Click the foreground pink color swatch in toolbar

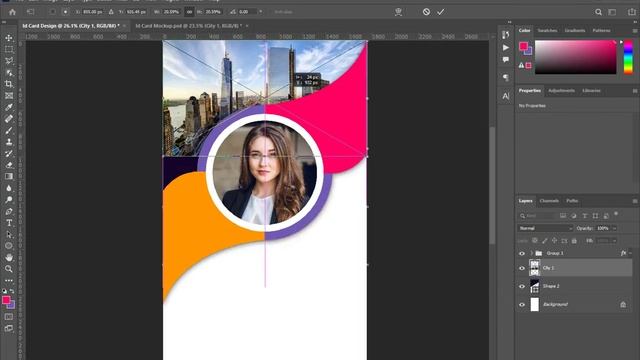click(6, 300)
